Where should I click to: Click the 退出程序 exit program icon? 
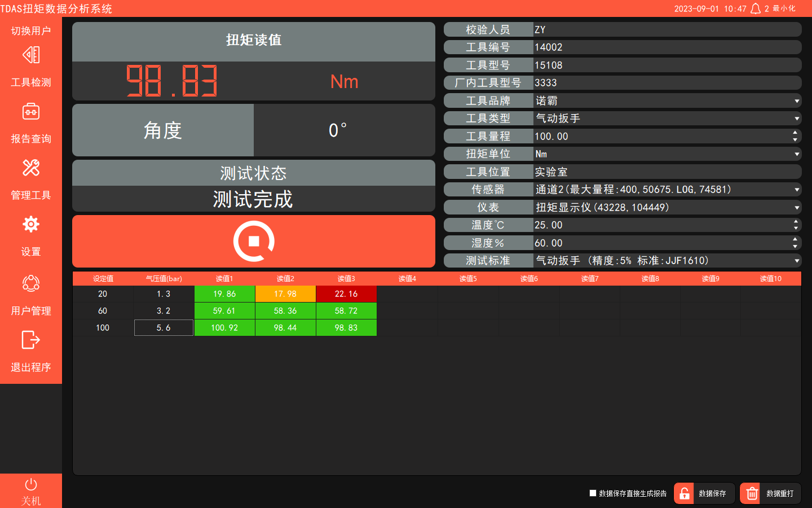click(30, 340)
